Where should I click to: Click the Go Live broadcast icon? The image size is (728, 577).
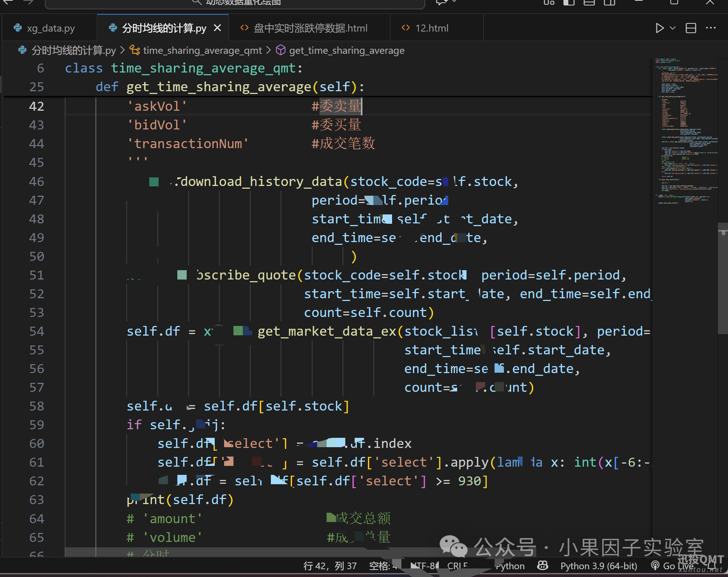click(656, 566)
